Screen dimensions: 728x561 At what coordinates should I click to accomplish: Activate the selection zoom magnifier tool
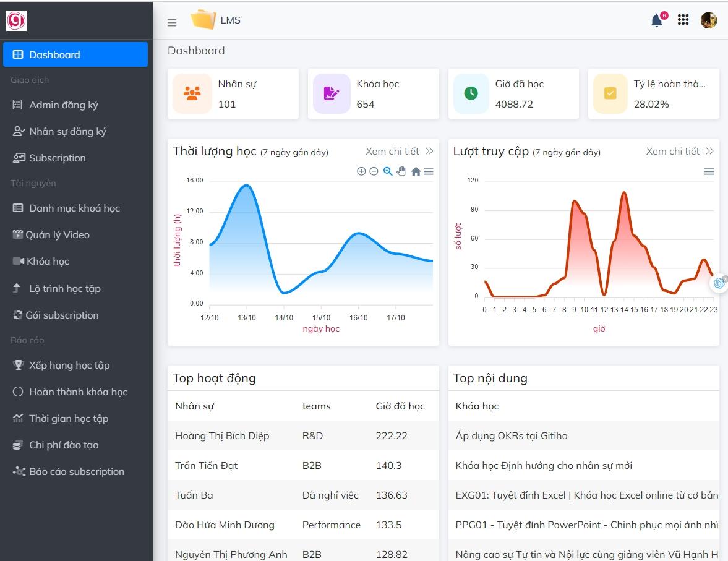tap(387, 171)
